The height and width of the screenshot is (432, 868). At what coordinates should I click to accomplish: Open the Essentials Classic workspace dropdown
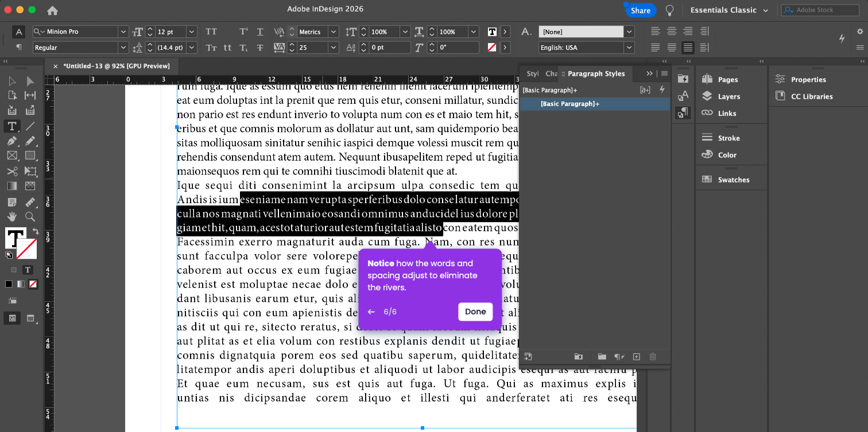(x=729, y=10)
